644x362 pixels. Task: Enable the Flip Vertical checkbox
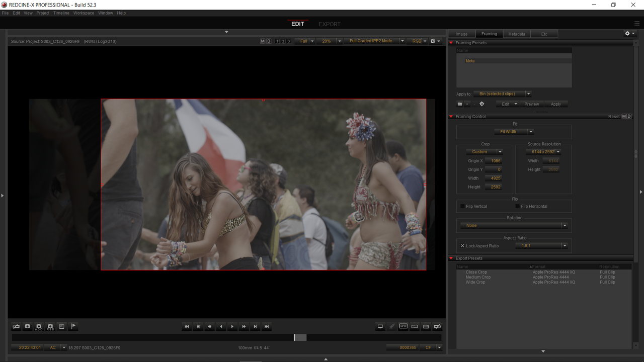(x=462, y=206)
